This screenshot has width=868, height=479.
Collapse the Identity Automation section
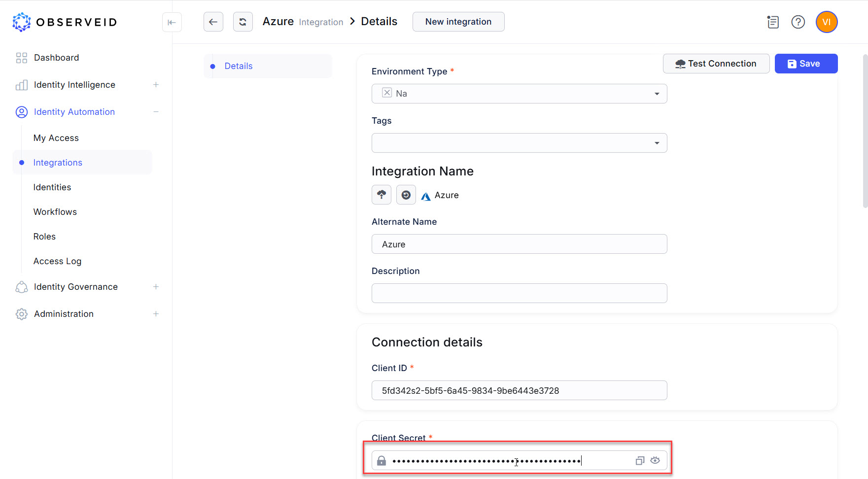pyautogui.click(x=156, y=112)
